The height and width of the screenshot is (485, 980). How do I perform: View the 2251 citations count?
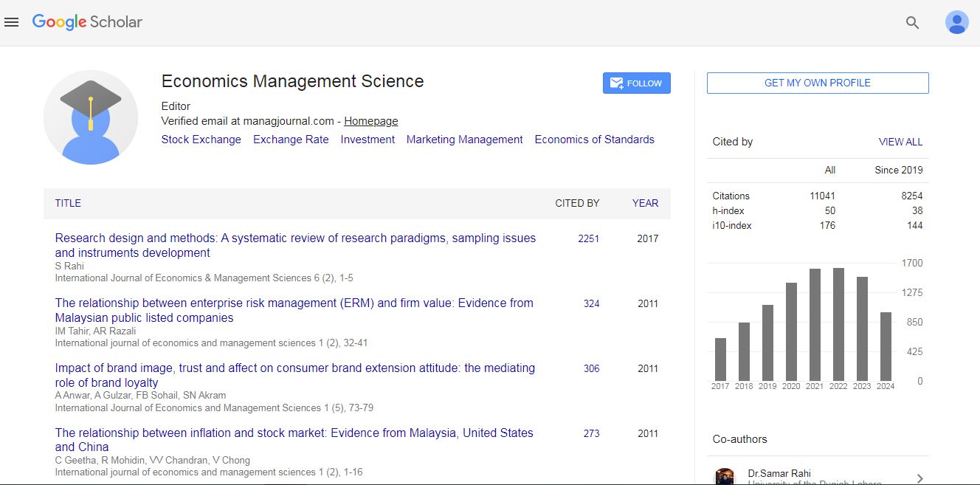point(588,238)
